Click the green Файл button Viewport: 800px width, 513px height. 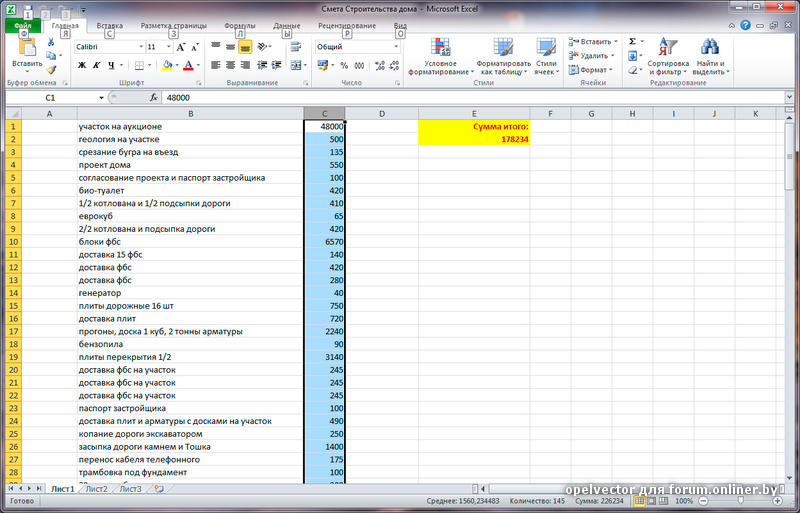[x=22, y=24]
